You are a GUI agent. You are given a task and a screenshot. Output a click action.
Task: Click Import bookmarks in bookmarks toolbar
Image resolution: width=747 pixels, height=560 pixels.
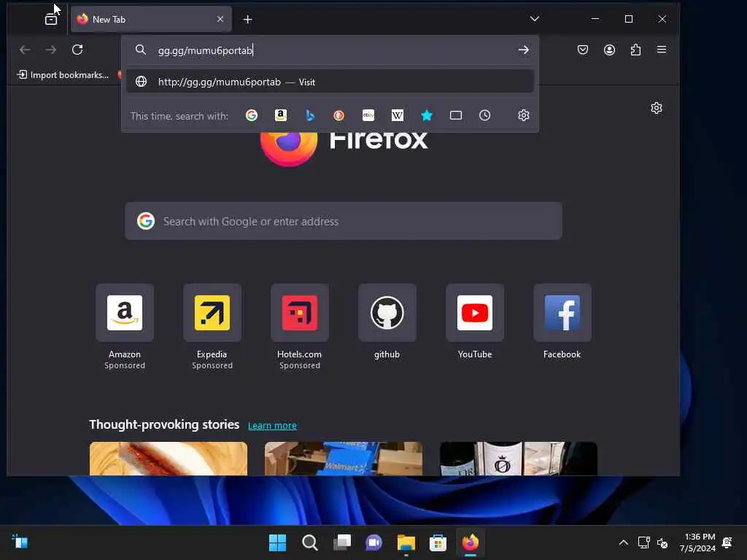(x=63, y=75)
